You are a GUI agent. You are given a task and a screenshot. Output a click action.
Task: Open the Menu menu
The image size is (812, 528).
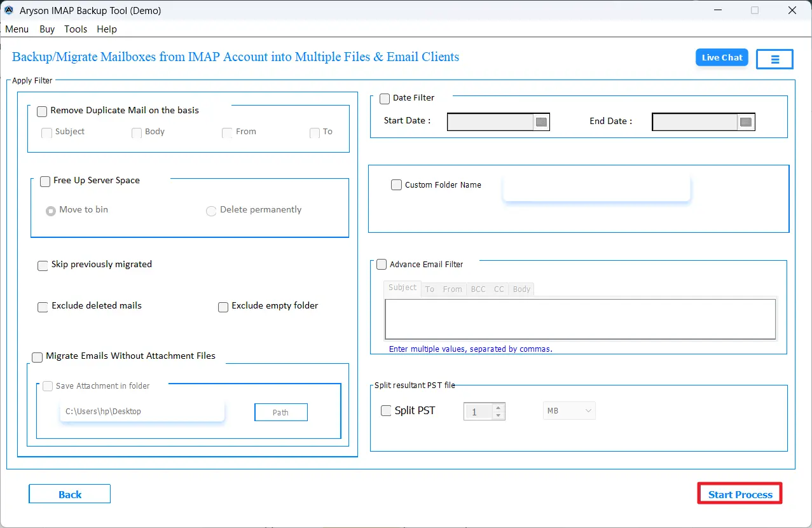[x=17, y=29]
